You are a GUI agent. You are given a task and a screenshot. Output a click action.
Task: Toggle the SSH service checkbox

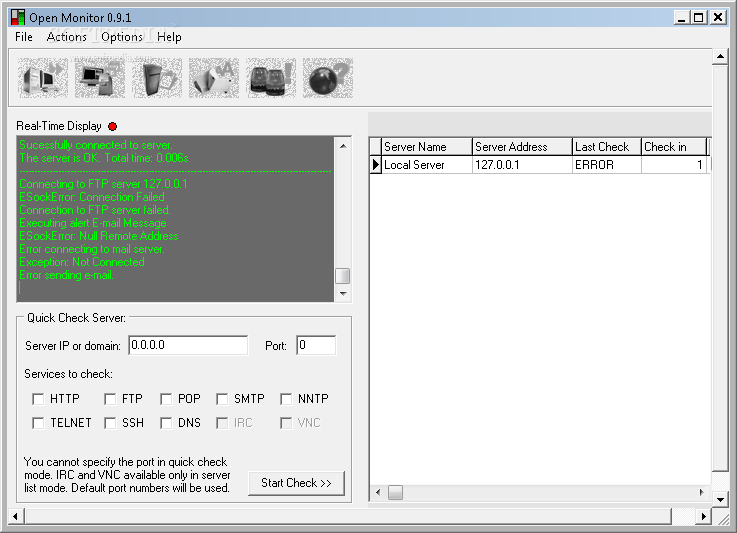click(110, 423)
